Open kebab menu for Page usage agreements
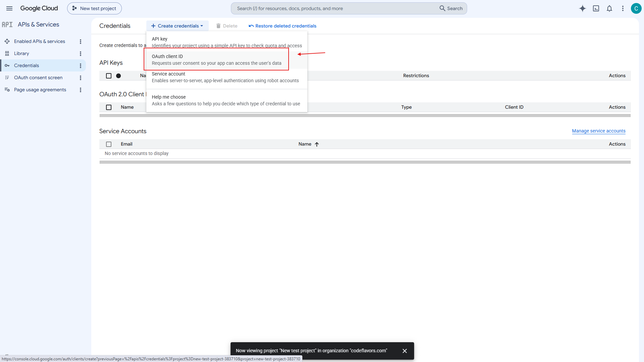 (x=81, y=90)
